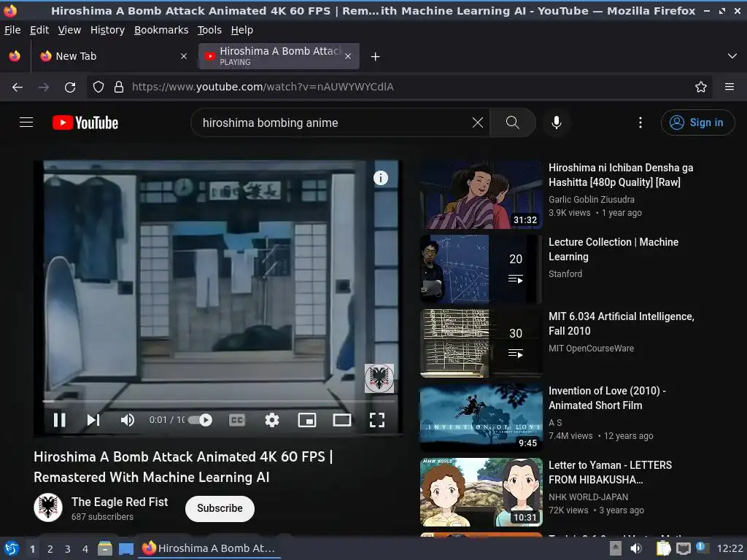The image size is (747, 560).
Task: Open the video settings gear
Action: click(x=272, y=420)
